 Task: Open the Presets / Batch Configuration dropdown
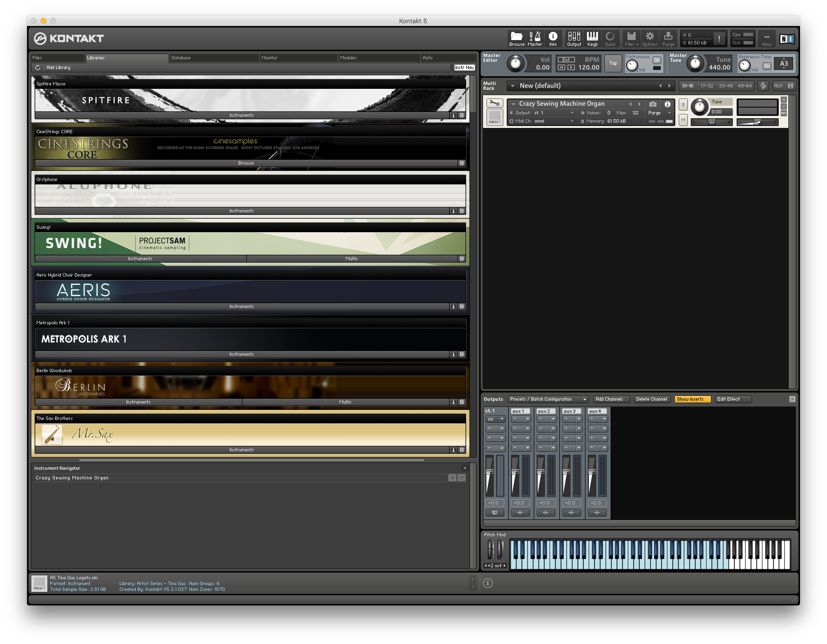point(548,399)
